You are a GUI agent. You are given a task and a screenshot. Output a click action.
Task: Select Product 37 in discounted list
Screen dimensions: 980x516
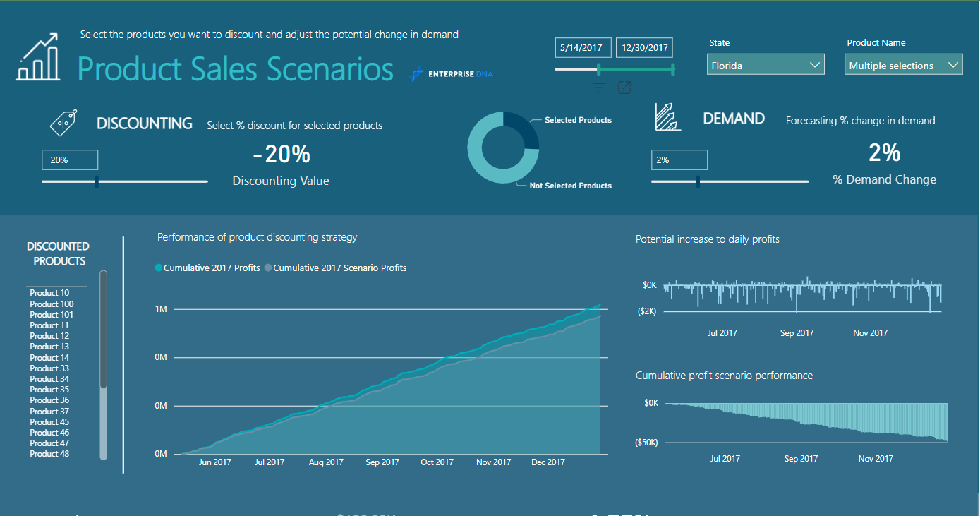pyautogui.click(x=49, y=412)
